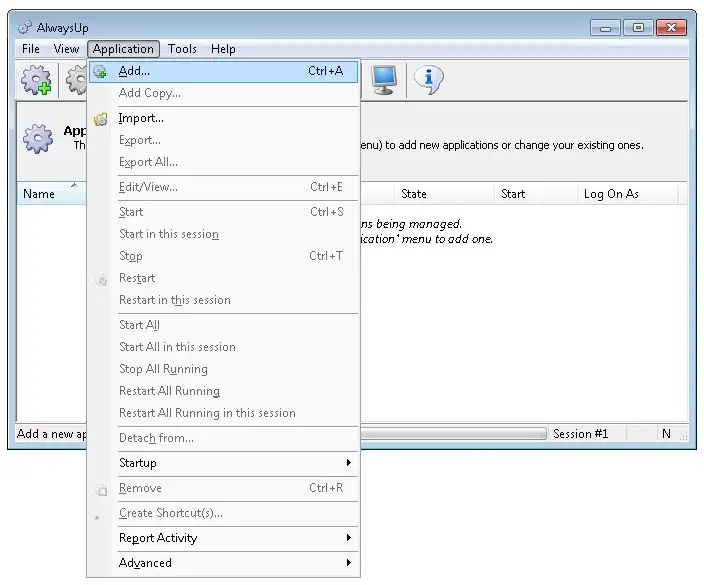Viewport: 704px width, 585px height.
Task: Open the info speech-bubble toolbar icon
Action: (x=429, y=80)
